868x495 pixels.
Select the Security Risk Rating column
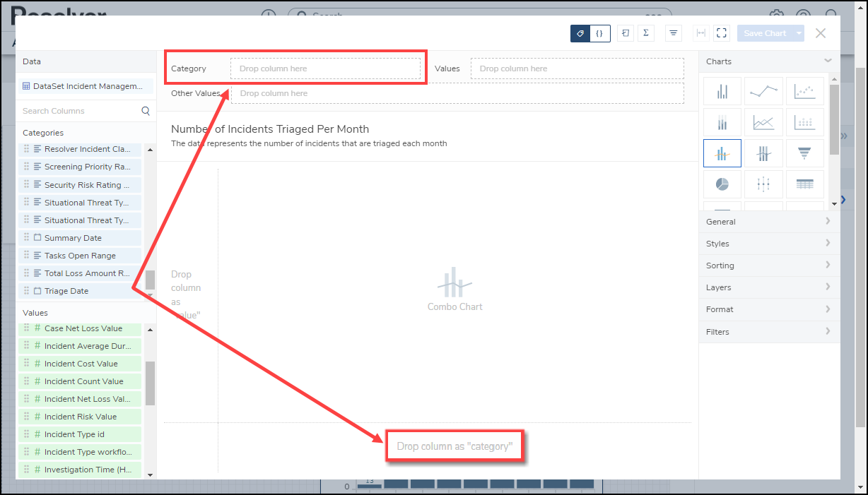[80, 185]
